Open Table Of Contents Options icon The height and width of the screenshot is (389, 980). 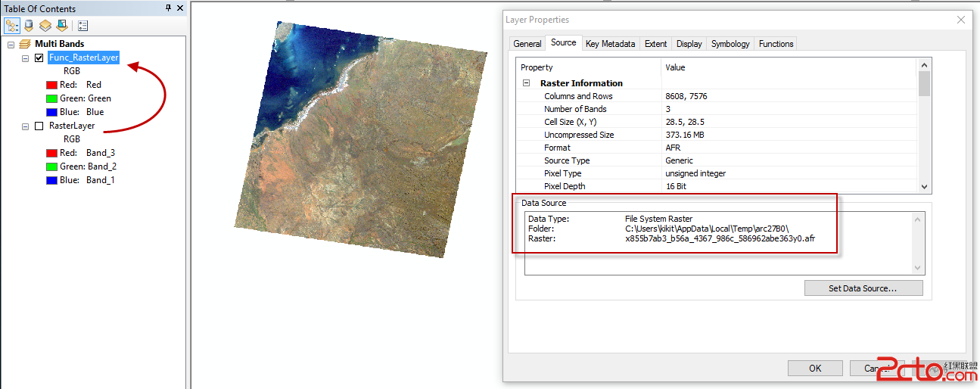tap(82, 25)
